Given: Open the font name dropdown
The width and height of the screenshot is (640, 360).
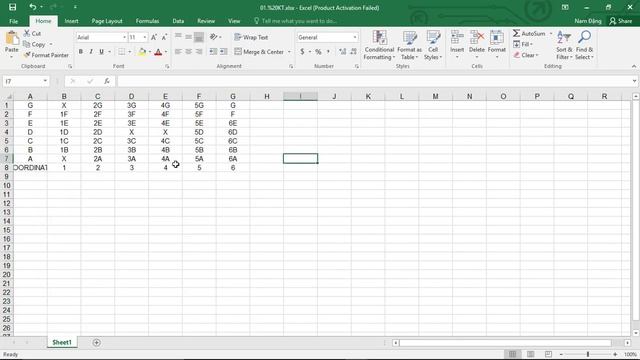Looking at the screenshot, I should click(x=124, y=38).
